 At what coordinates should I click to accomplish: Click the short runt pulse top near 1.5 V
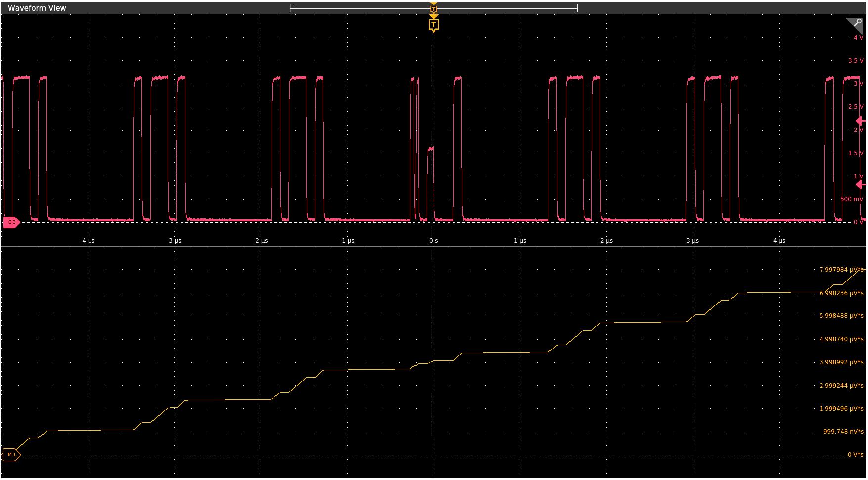pyautogui.click(x=431, y=148)
